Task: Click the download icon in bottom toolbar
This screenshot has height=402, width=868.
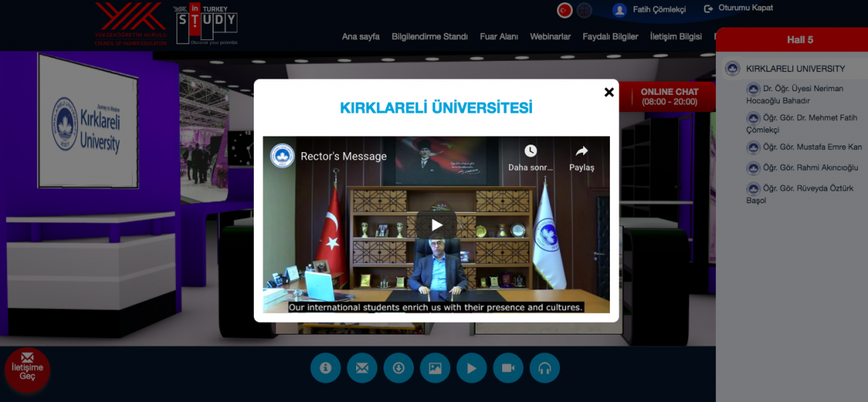Action: tap(398, 368)
